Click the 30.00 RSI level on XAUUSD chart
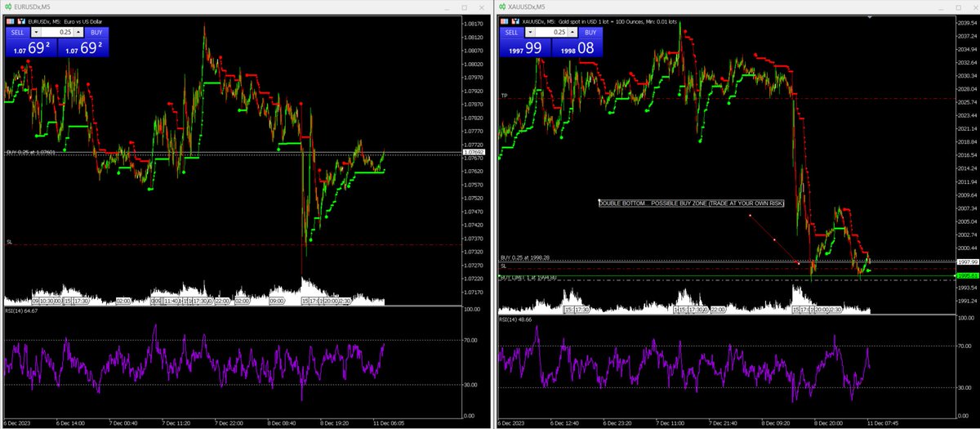Image resolution: width=980 pixels, height=429 pixels. [964, 387]
